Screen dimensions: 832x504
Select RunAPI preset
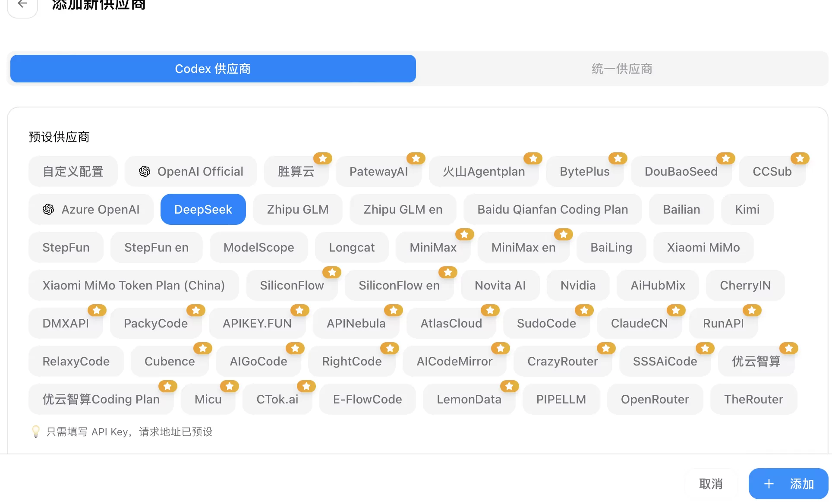723,323
